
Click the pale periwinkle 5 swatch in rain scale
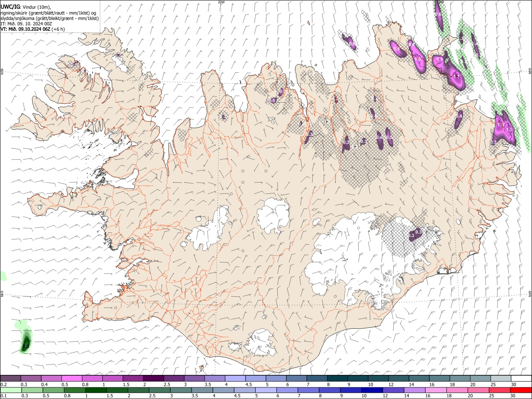[266, 390]
